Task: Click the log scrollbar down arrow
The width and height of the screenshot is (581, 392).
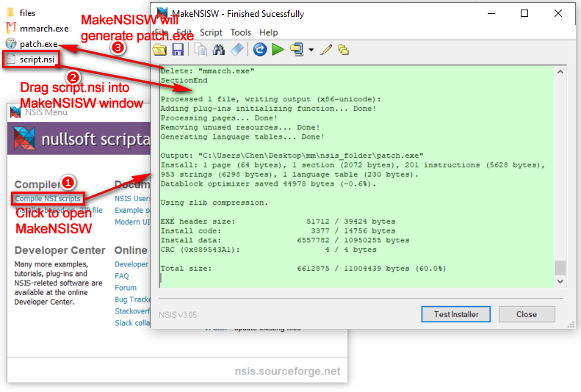Action: [560, 282]
